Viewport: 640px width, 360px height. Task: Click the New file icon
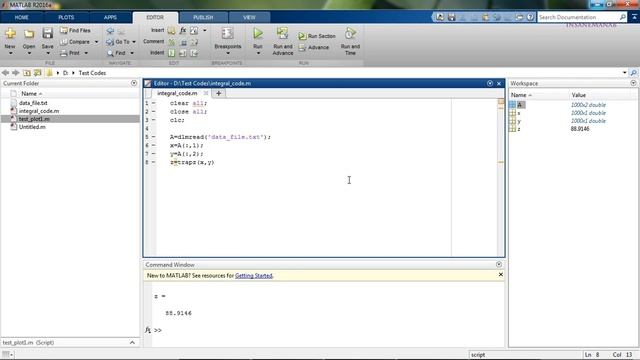tap(10, 34)
